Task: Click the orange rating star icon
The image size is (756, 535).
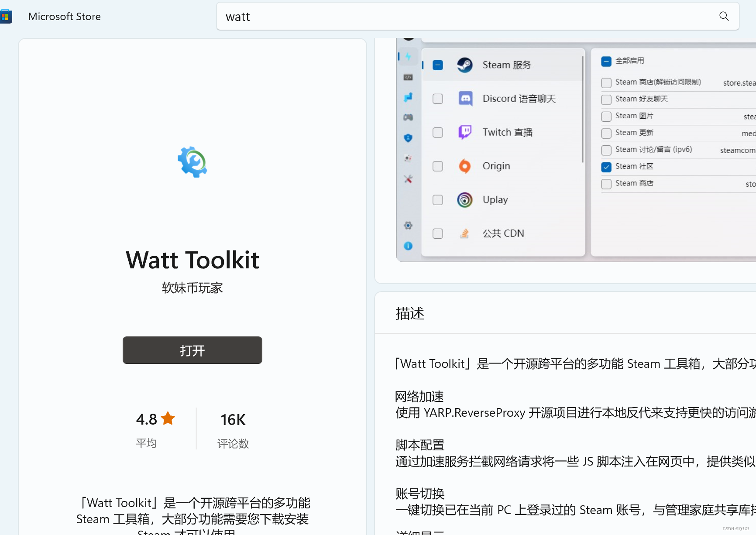Action: pyautogui.click(x=168, y=418)
